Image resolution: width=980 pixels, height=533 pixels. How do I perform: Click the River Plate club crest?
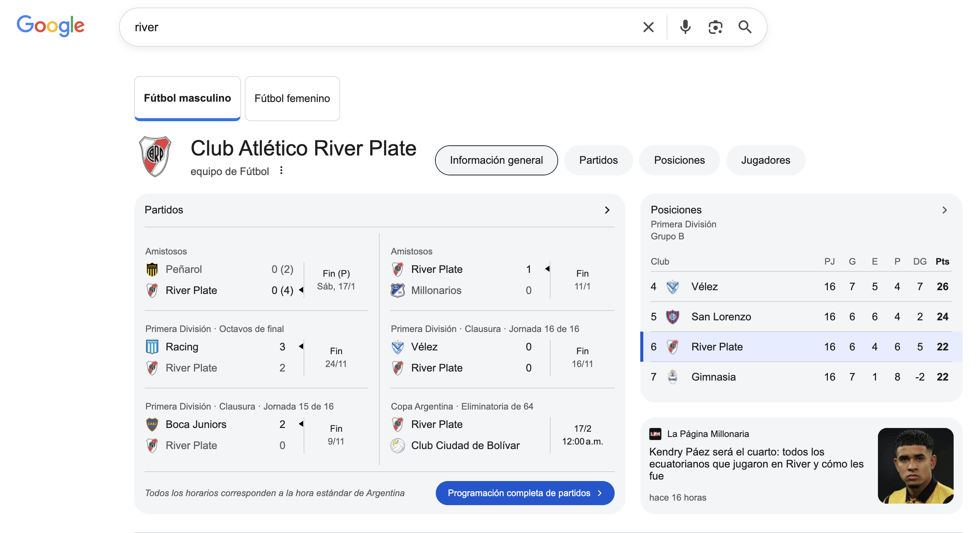pyautogui.click(x=155, y=156)
